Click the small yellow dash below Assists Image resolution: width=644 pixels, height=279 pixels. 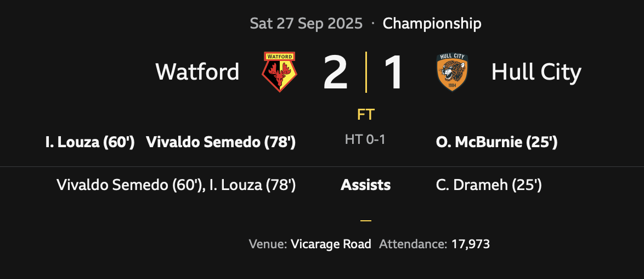point(366,221)
